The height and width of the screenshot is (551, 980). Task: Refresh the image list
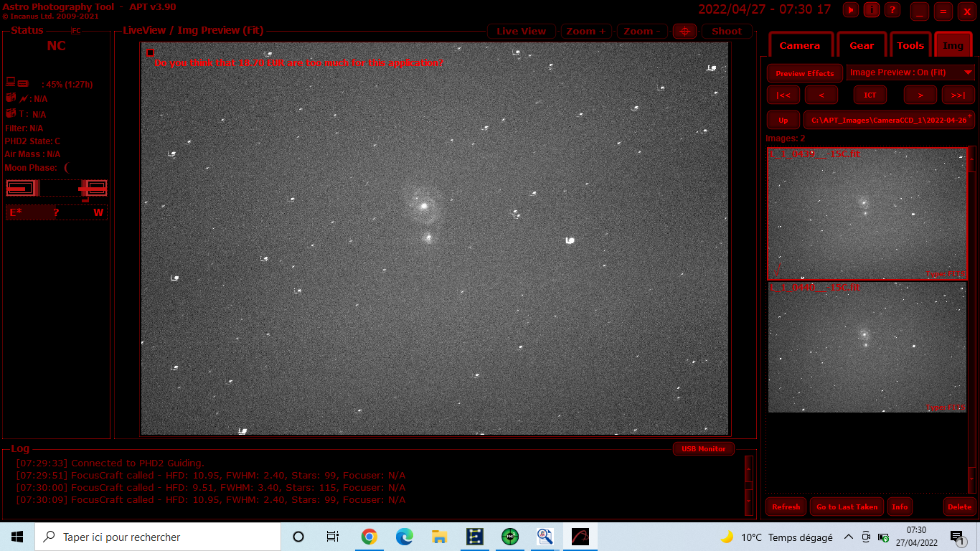[x=786, y=507]
